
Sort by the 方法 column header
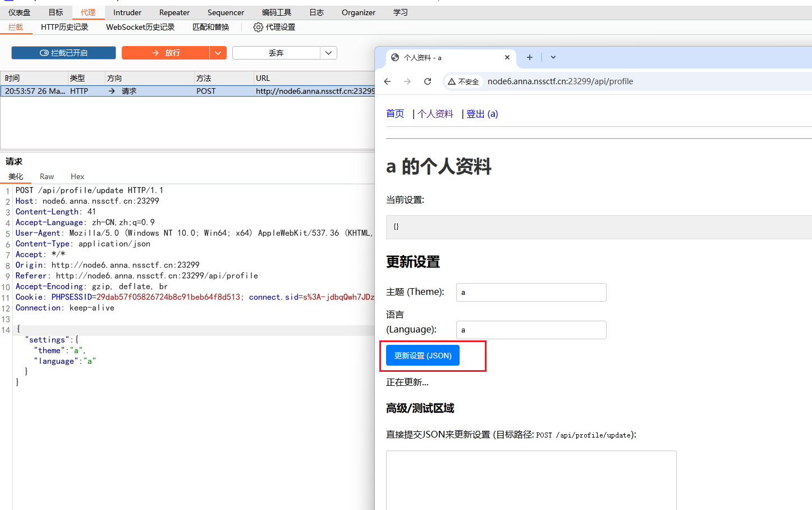pyautogui.click(x=223, y=78)
